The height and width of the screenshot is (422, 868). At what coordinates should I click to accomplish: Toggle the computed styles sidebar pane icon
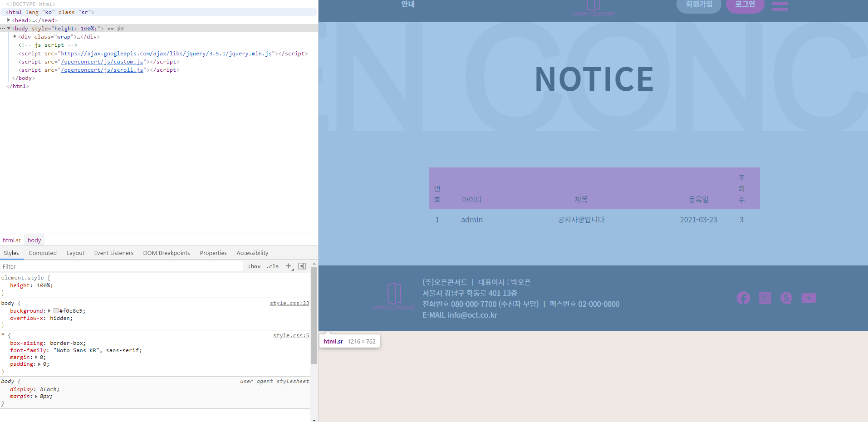[x=302, y=266]
